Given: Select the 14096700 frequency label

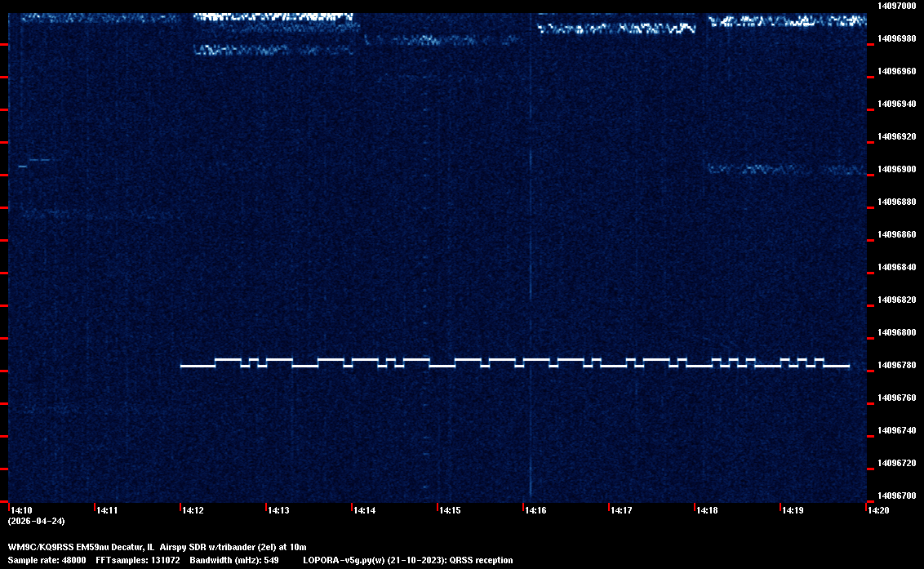Looking at the screenshot, I should pos(896,496).
